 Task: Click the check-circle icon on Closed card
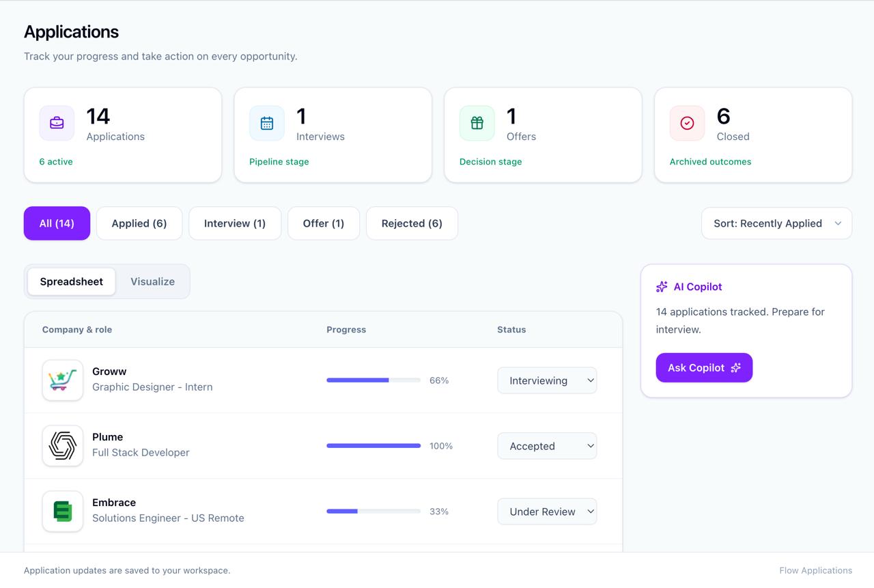[x=687, y=123]
